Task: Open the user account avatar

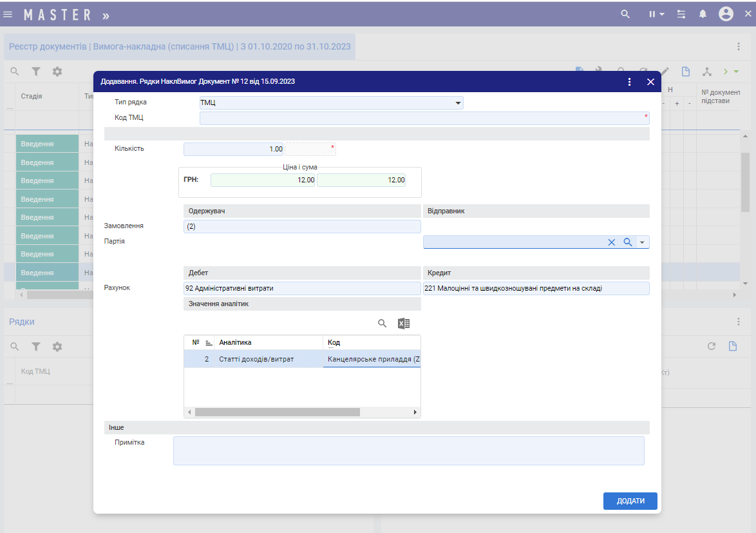Action: [726, 14]
